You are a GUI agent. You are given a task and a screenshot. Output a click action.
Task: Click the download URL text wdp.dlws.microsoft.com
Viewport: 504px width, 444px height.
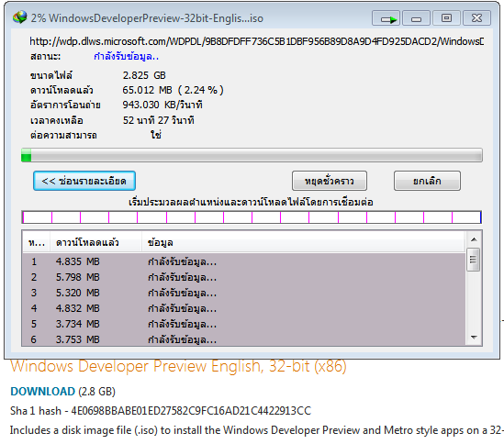[x=256, y=41]
